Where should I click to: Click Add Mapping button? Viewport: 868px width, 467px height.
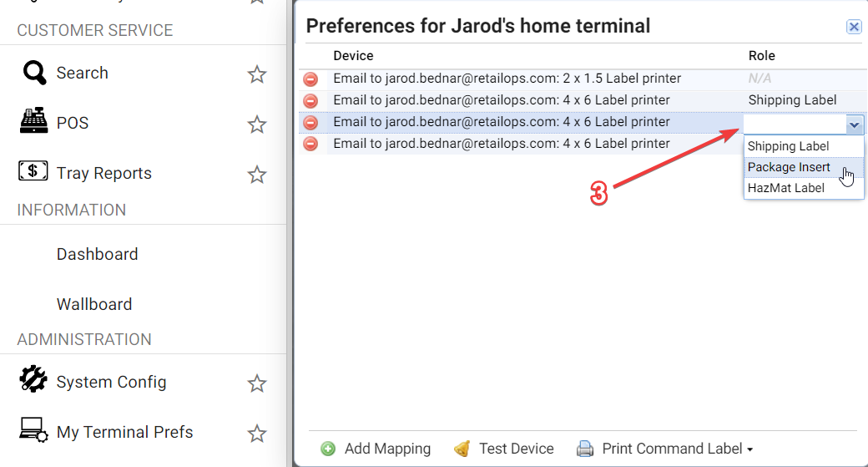click(x=376, y=449)
